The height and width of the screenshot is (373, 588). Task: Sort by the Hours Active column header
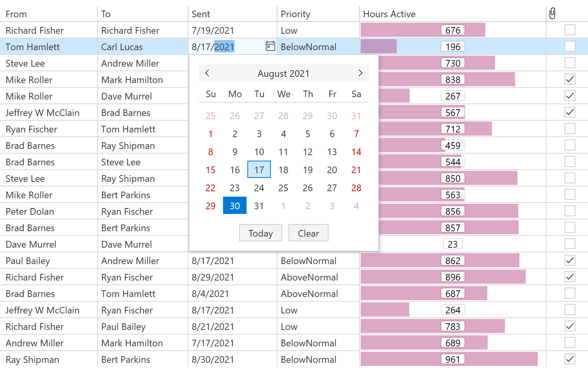[389, 14]
